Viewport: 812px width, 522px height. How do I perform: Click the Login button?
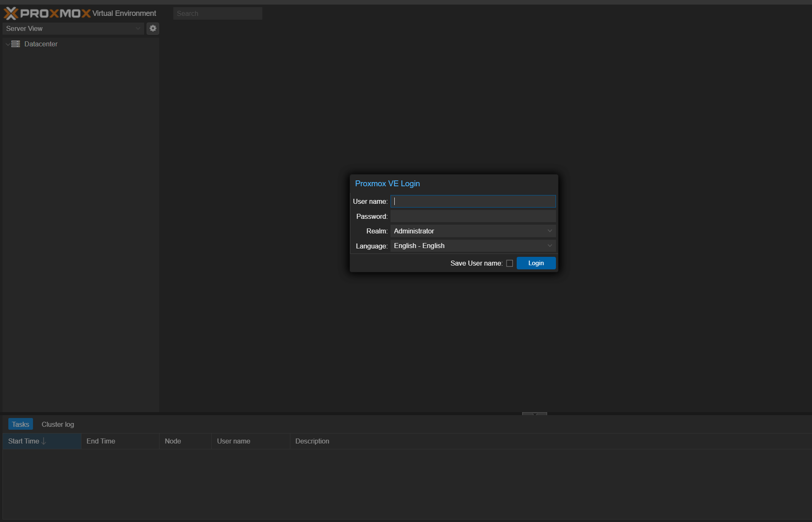point(536,263)
